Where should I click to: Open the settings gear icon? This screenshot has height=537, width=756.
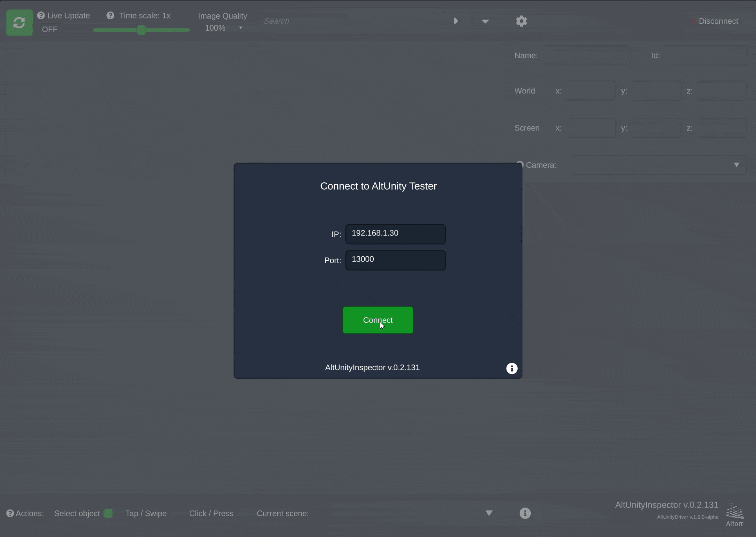pyautogui.click(x=521, y=21)
